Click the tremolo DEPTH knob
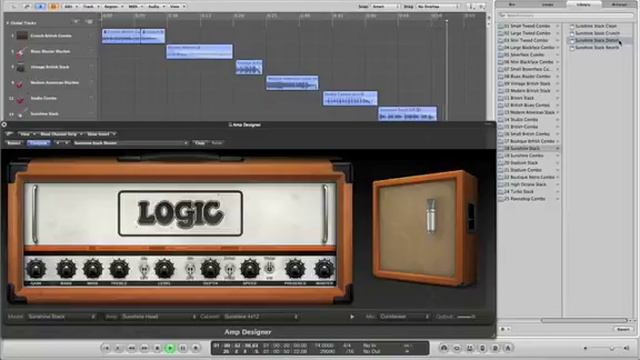Screen dimensions: 640x360 coord(210,269)
